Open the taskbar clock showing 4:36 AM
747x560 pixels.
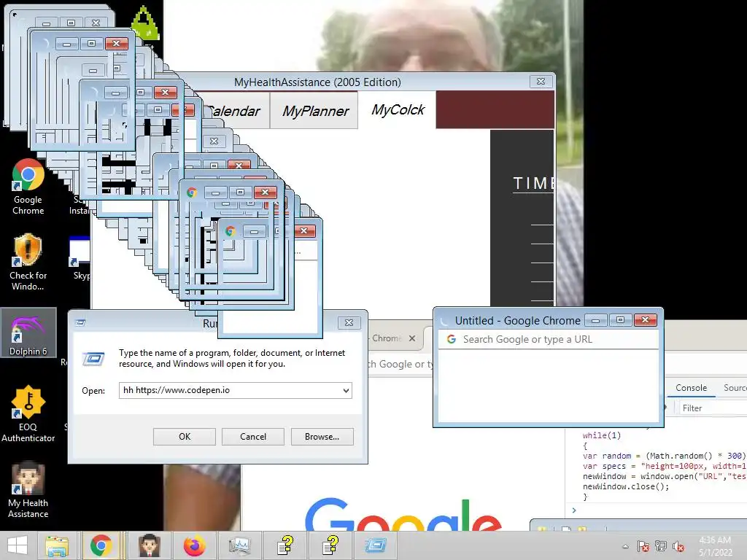(x=715, y=546)
